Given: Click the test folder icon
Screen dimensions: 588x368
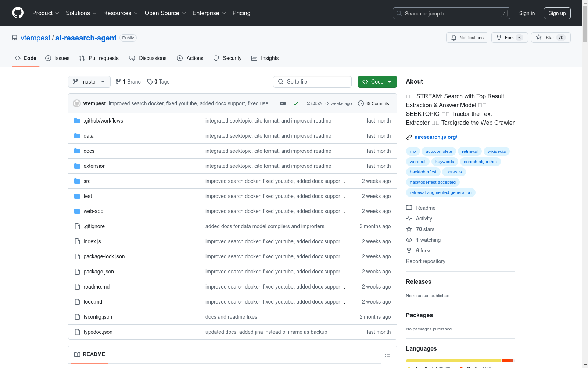Looking at the screenshot, I should coord(77,196).
